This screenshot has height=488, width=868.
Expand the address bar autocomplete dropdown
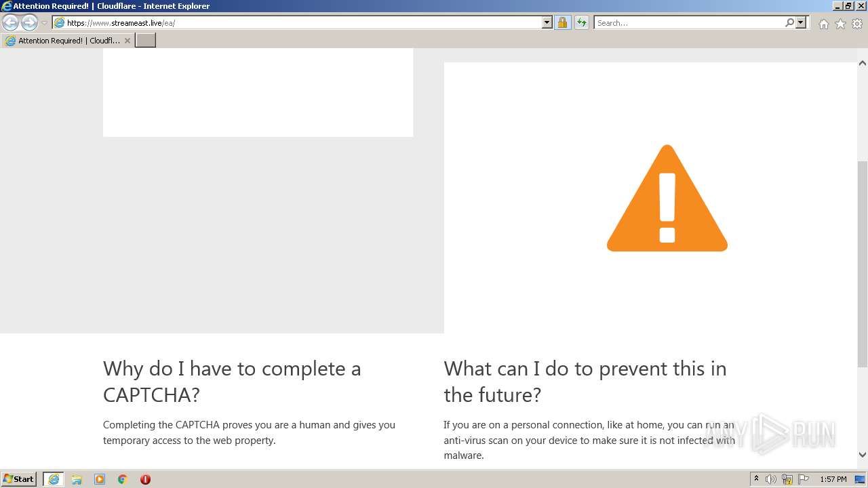[547, 22]
